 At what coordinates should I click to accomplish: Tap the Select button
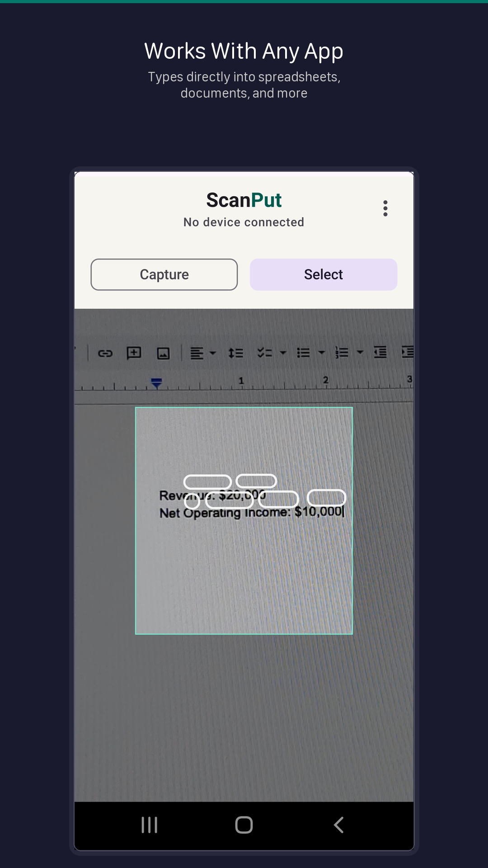click(x=324, y=274)
